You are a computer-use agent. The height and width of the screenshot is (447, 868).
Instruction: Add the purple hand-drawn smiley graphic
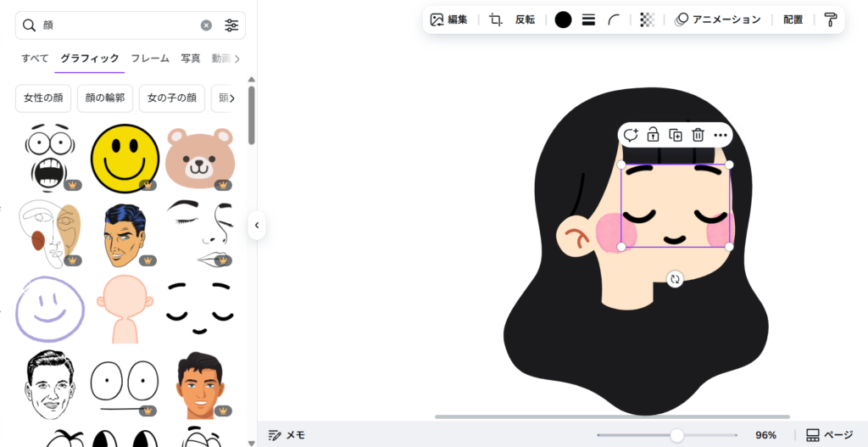(50, 309)
